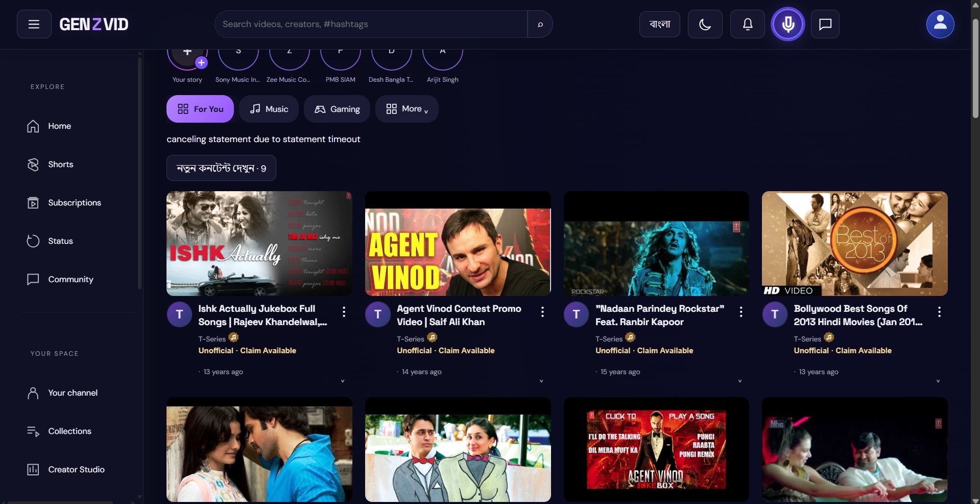Open Collections in sidebar

79,431
